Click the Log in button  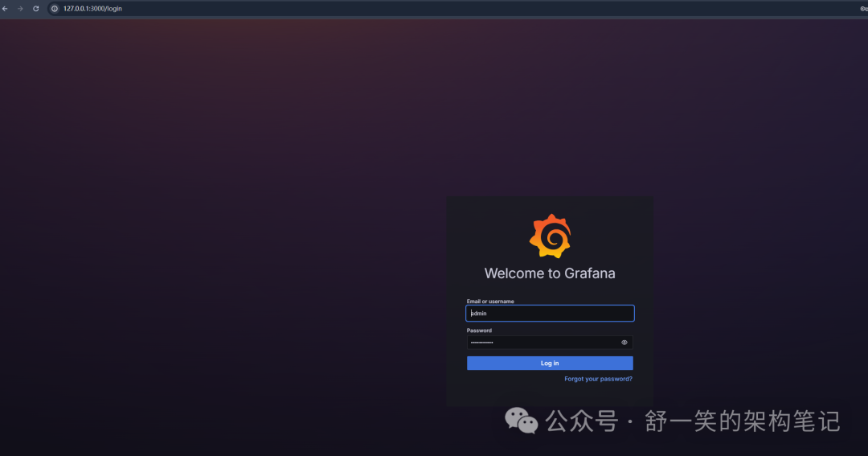point(550,363)
